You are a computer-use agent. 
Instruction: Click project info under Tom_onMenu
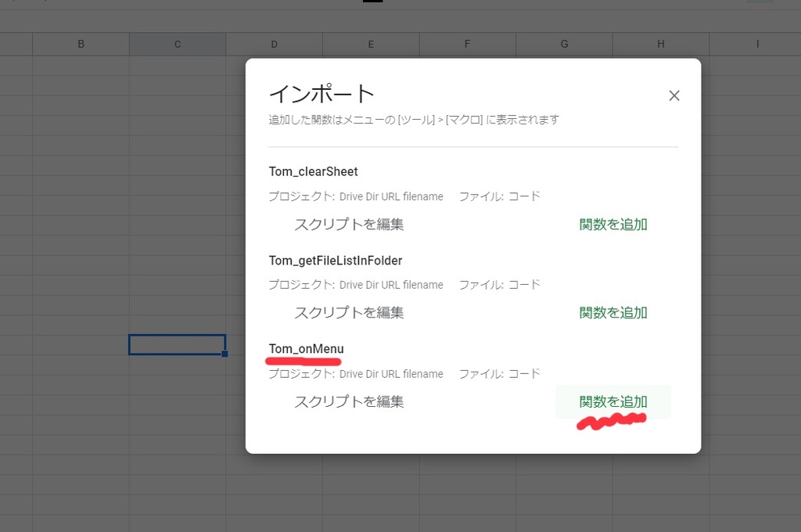point(356,374)
